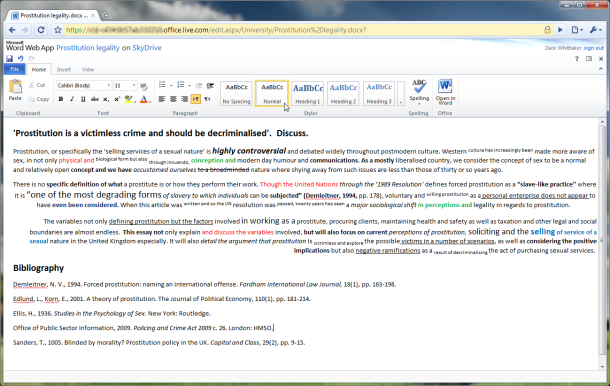Screen dimensions: 610x386
Task: Cut the selected text
Action: 37,85
